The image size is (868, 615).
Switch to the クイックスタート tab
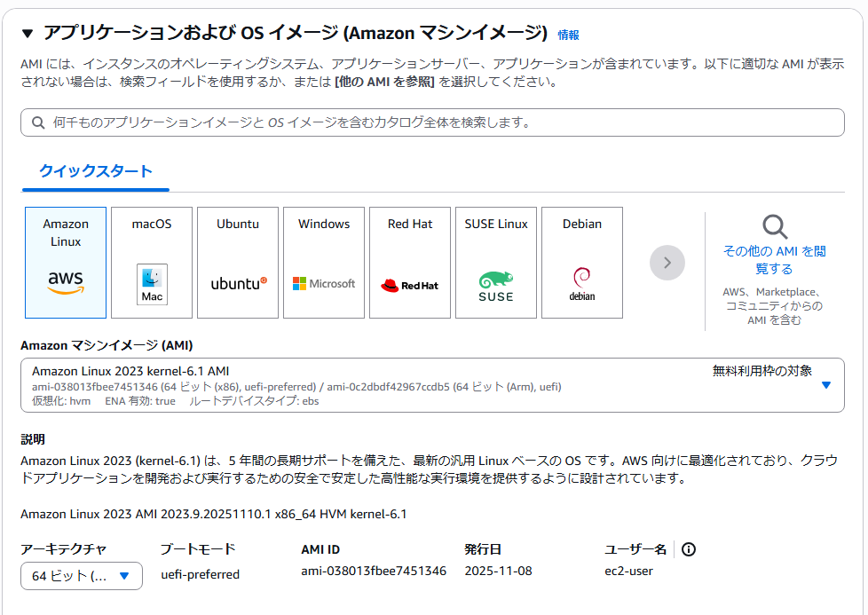click(x=96, y=171)
